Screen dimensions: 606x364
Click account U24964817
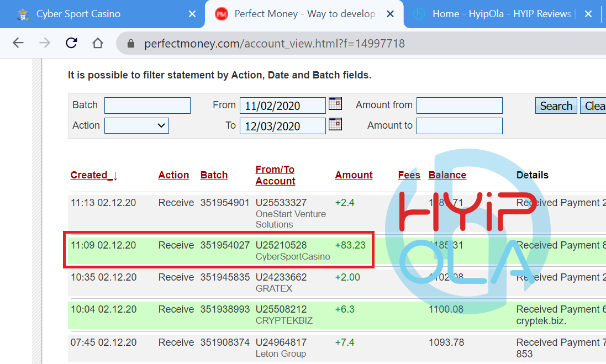point(281,342)
